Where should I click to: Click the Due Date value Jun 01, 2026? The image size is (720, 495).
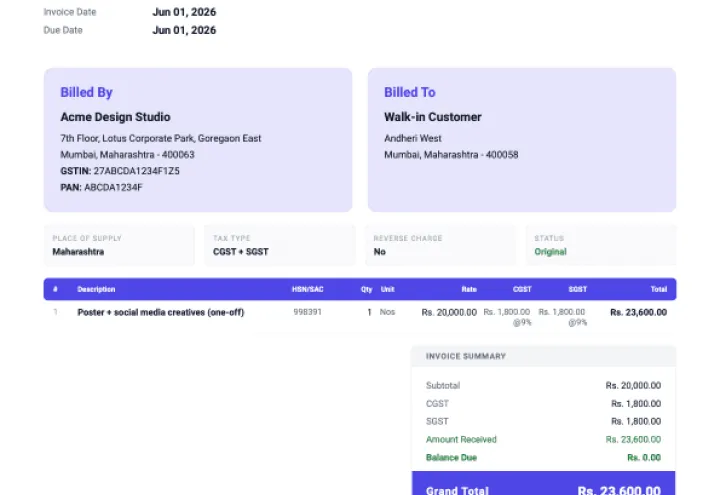[x=184, y=30]
